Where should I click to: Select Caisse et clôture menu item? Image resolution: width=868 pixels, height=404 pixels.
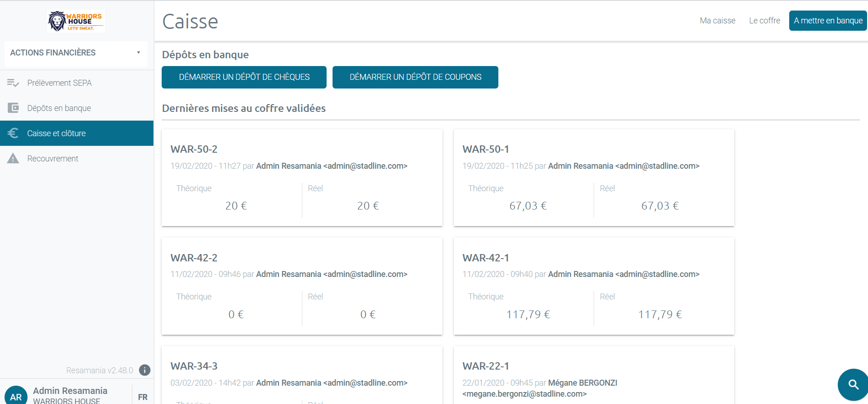click(x=76, y=133)
